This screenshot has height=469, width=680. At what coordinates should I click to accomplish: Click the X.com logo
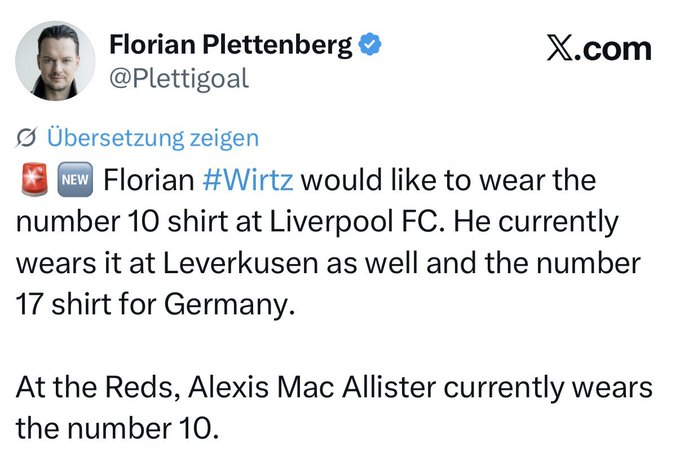tap(599, 48)
